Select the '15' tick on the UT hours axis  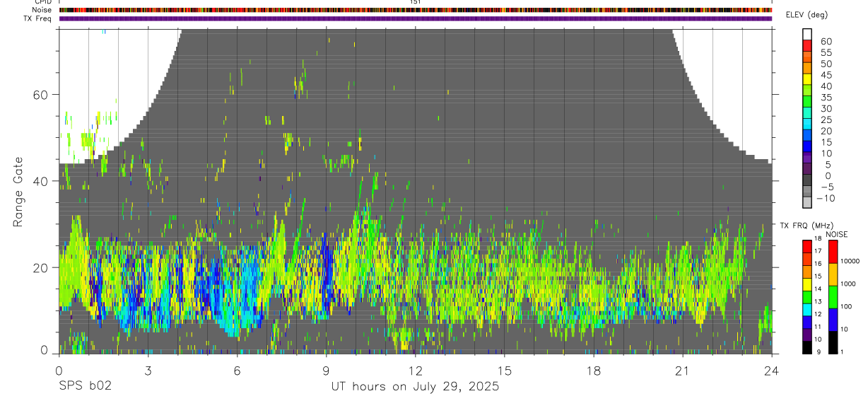pos(505,370)
